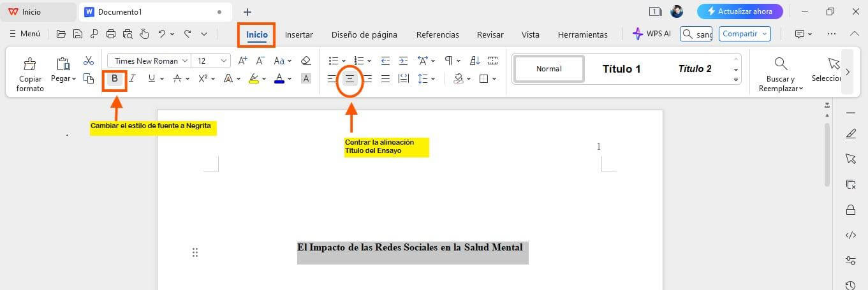The image size is (868, 290).
Task: Expand quick access toolbar customize chevron
Action: (204, 34)
